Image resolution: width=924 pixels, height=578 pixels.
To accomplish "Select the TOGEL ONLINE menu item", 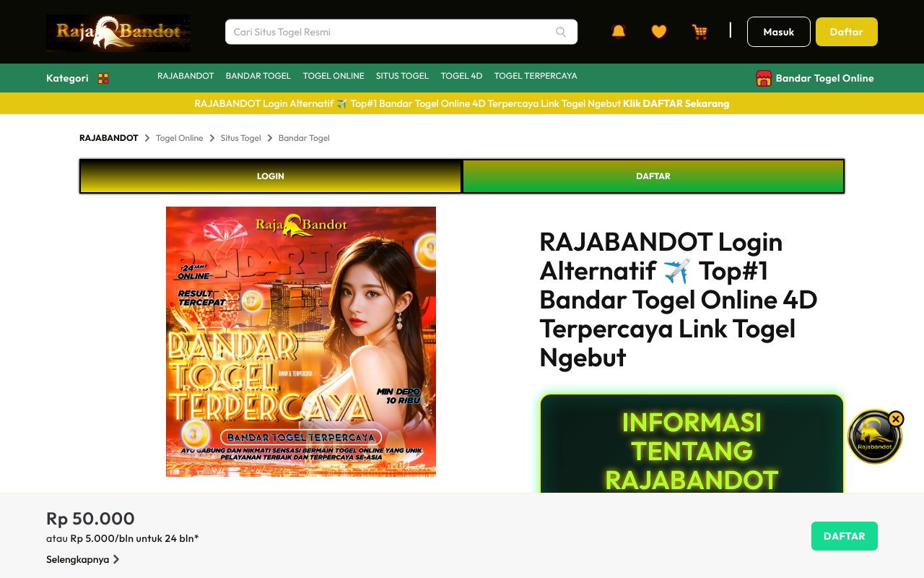I will coord(334,76).
